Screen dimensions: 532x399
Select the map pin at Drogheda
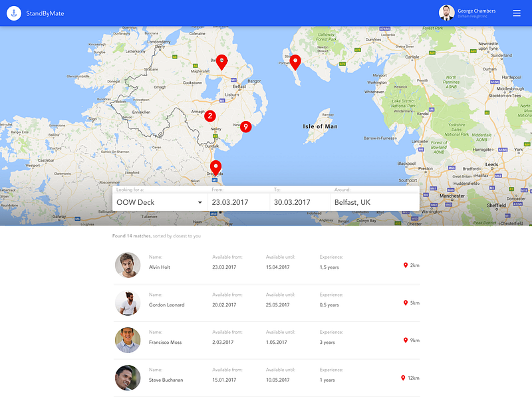(215, 168)
